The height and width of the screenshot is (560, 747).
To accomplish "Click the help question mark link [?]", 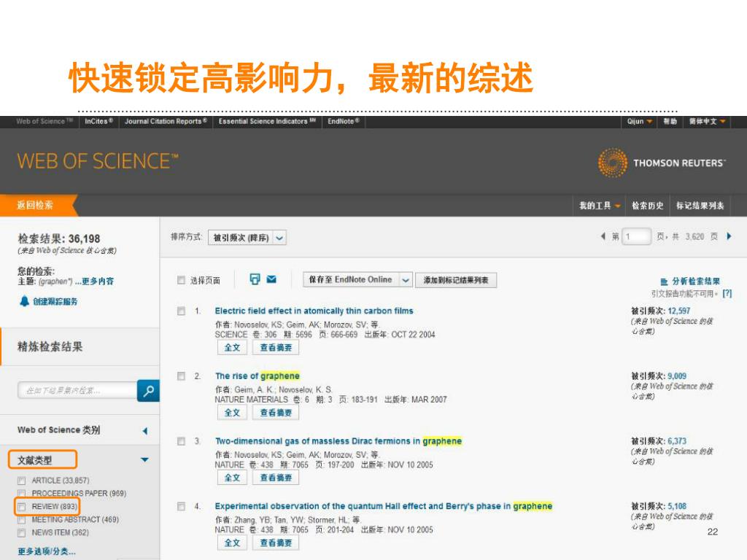I will coord(727,293).
